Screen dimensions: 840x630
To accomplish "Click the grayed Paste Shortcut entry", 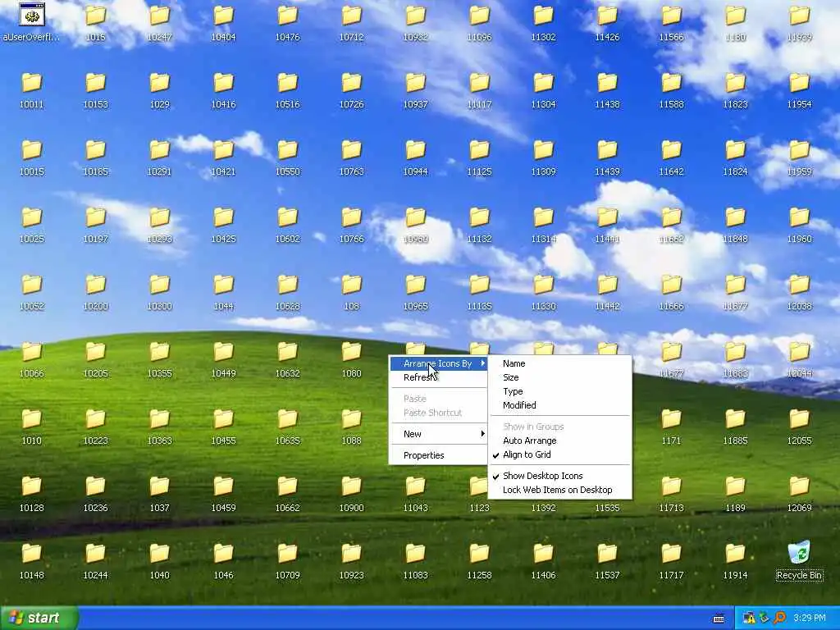I will (x=439, y=413).
